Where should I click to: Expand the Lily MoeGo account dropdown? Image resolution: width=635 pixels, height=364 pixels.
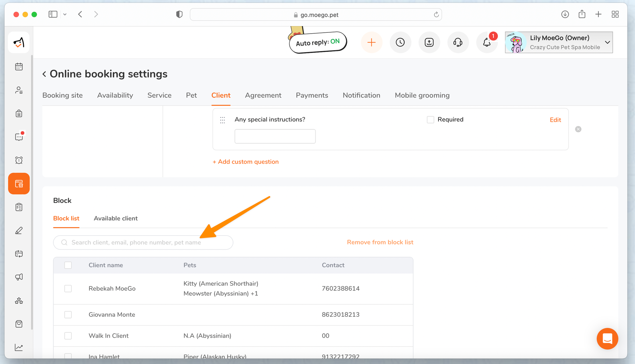[x=607, y=42]
